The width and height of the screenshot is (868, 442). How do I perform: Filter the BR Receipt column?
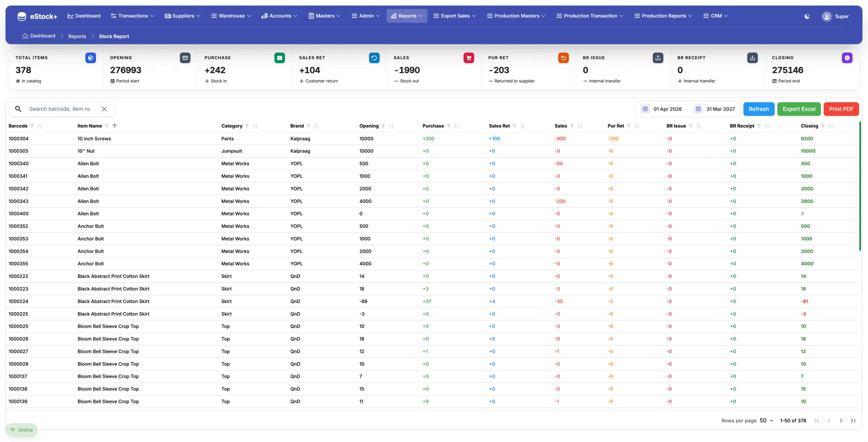tap(759, 126)
